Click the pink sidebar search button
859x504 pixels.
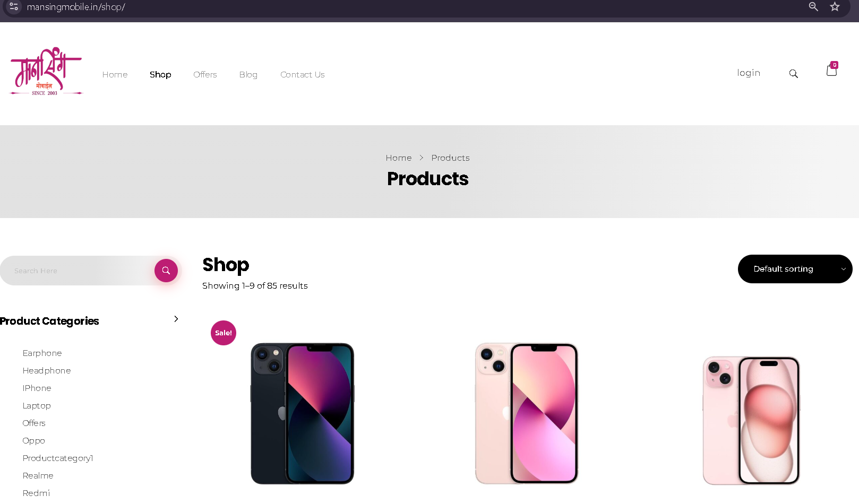[x=166, y=271]
